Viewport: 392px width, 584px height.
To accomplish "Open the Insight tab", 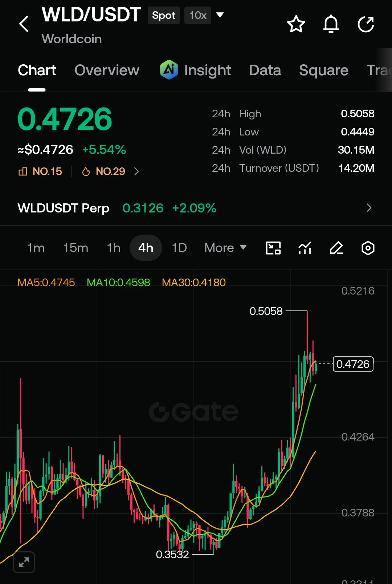I will tap(208, 70).
